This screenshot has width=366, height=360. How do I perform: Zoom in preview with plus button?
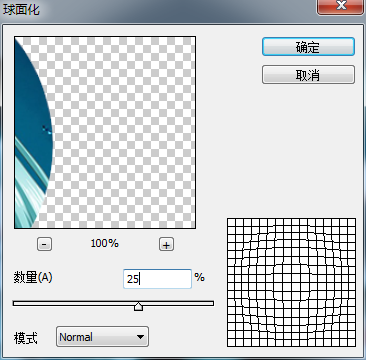166,244
